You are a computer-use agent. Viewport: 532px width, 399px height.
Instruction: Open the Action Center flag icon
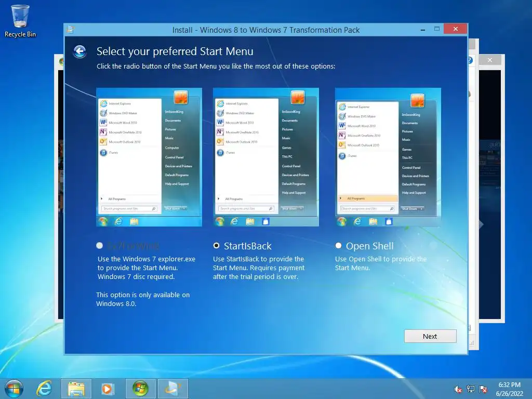point(483,389)
